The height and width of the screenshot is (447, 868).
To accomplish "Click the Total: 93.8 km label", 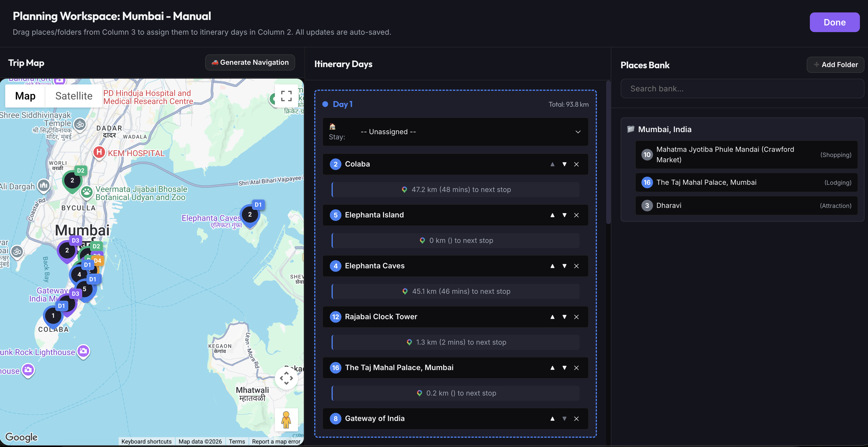I will click(569, 104).
